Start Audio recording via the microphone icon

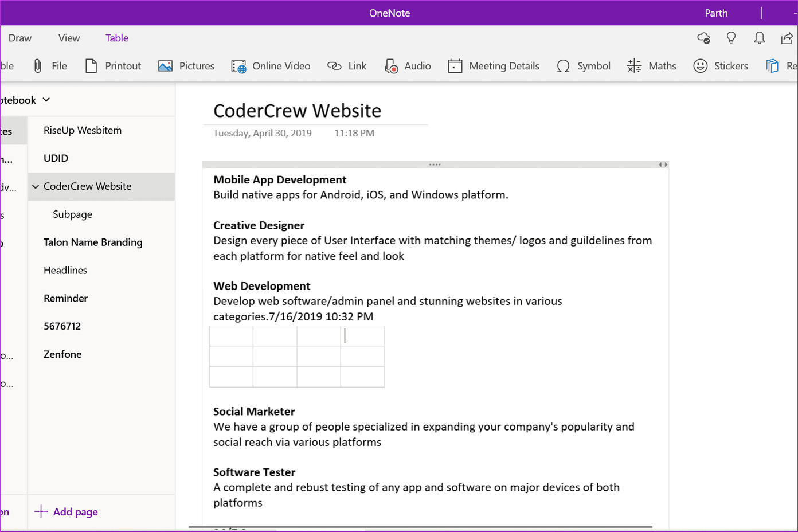click(x=391, y=66)
